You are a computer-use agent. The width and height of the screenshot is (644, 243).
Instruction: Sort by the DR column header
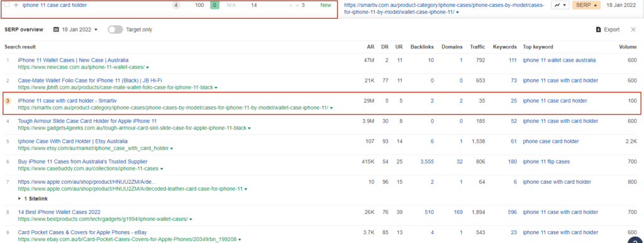tap(384, 47)
